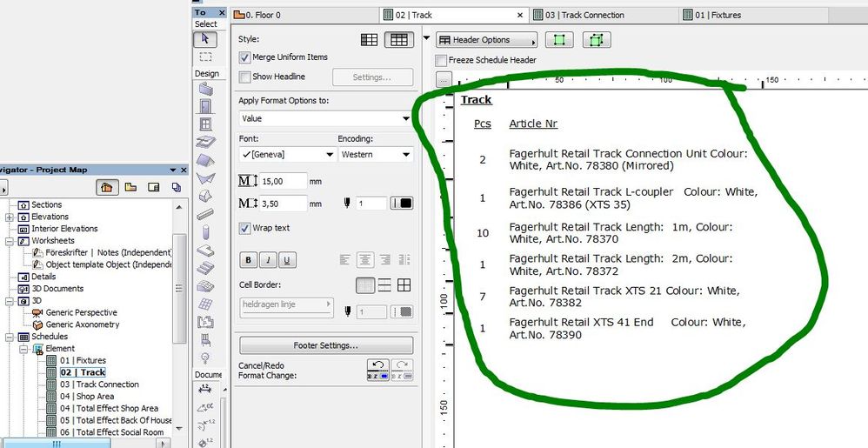Align cell text right

[x=384, y=259]
